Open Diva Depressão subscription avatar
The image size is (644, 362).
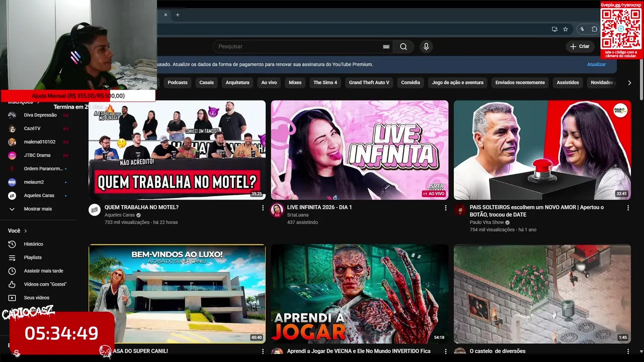click(x=12, y=115)
